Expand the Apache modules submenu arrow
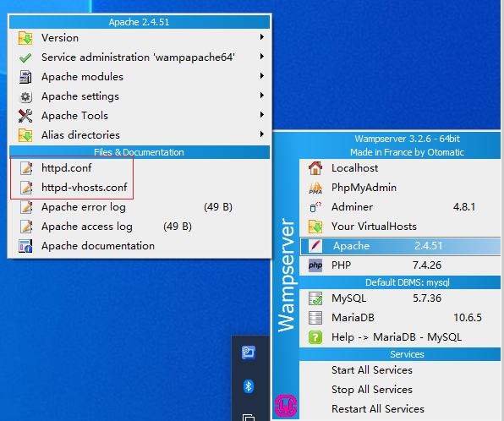This screenshot has height=421, width=504. coord(262,76)
